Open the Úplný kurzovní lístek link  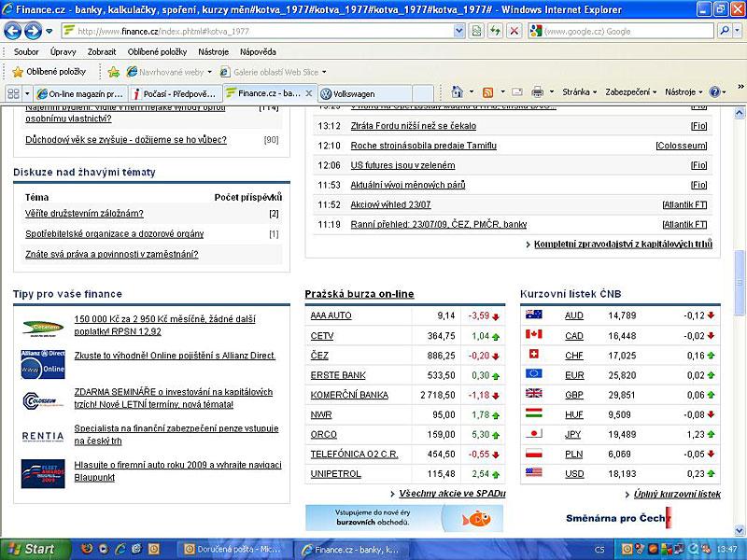676,495
